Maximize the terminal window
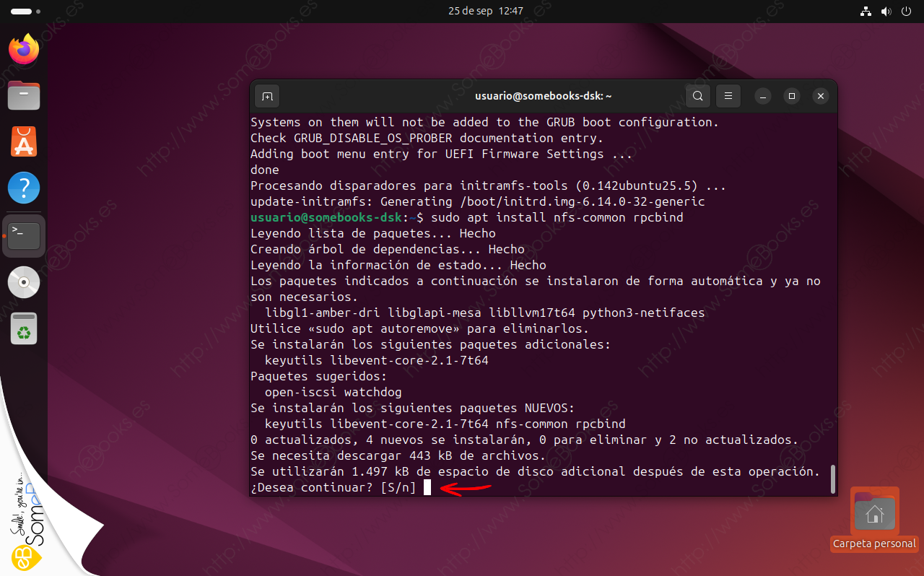924x576 pixels. pos(792,96)
